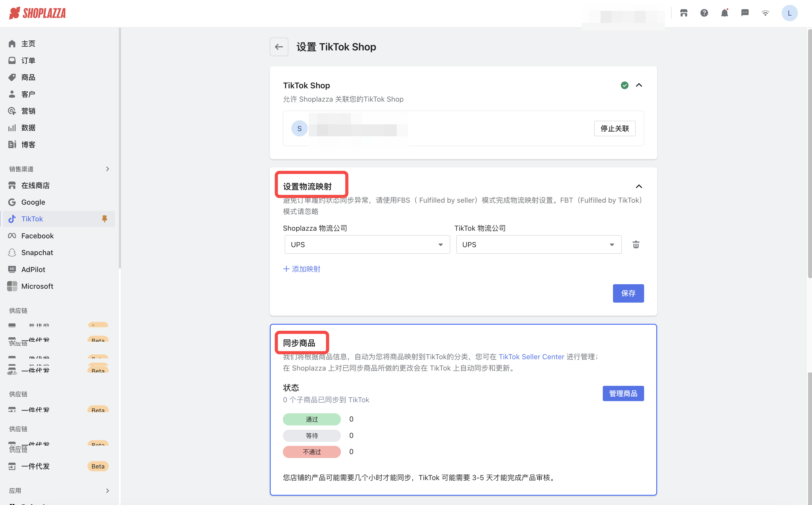Click 停止关联 button
Viewport: 812px width, 505px height.
614,129
